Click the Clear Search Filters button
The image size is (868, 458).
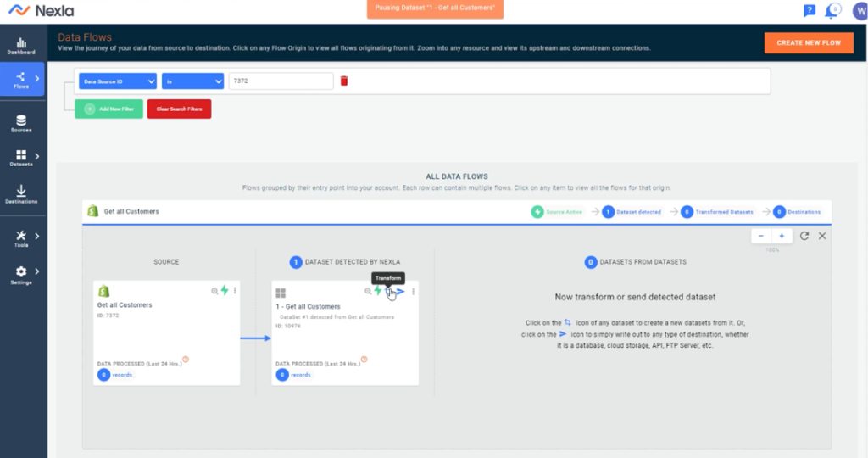179,109
